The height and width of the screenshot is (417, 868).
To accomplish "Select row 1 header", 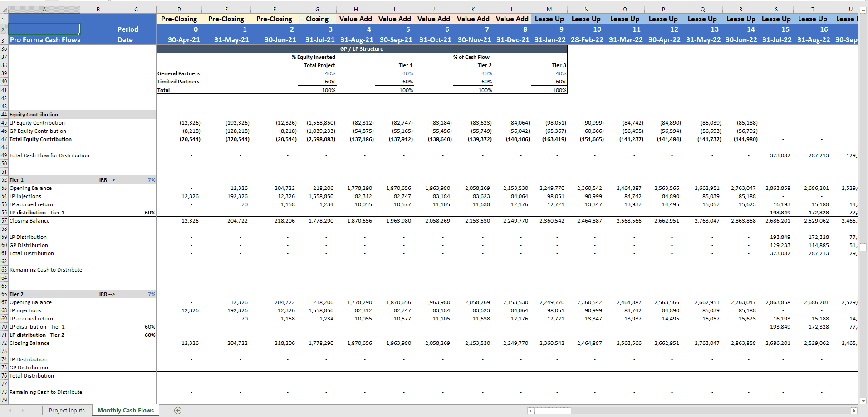I will (4, 19).
